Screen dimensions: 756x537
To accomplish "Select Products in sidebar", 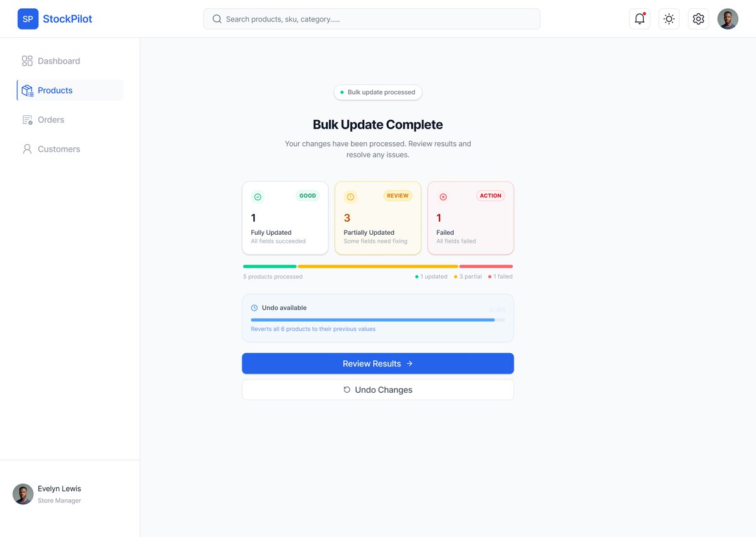I will tap(70, 90).
